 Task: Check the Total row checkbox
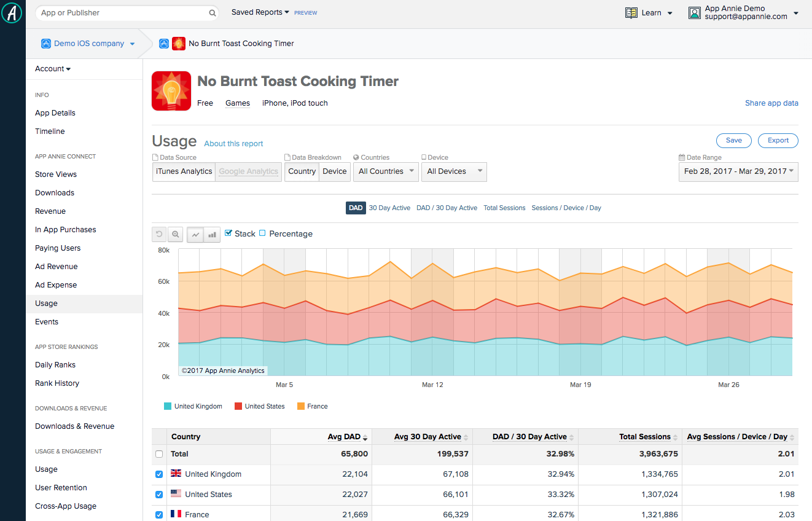point(159,454)
